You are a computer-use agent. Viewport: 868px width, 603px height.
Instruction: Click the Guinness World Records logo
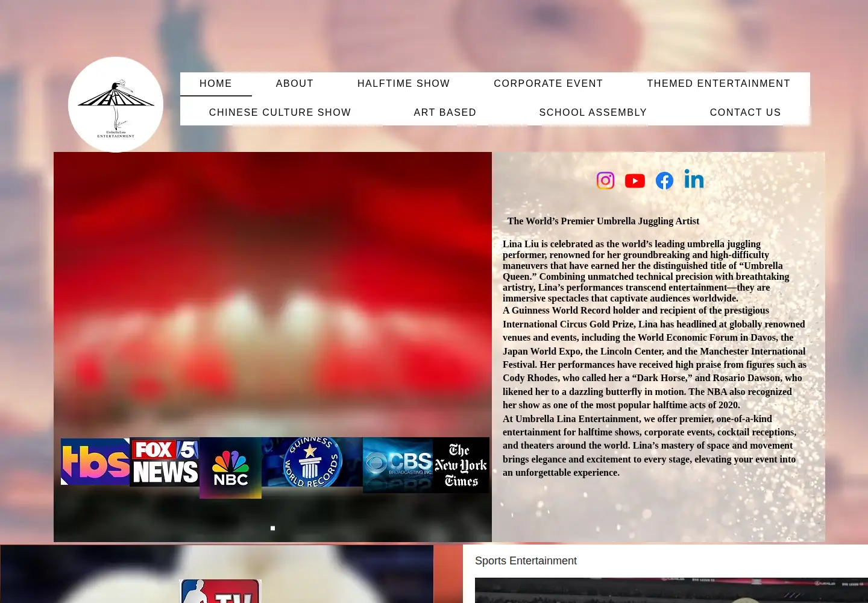pos(312,462)
